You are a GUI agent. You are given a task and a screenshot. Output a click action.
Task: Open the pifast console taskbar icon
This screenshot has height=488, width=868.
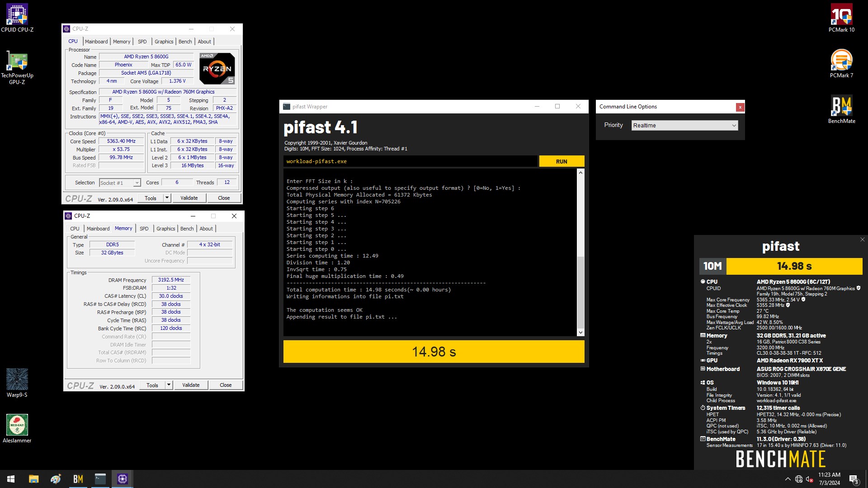[100, 479]
